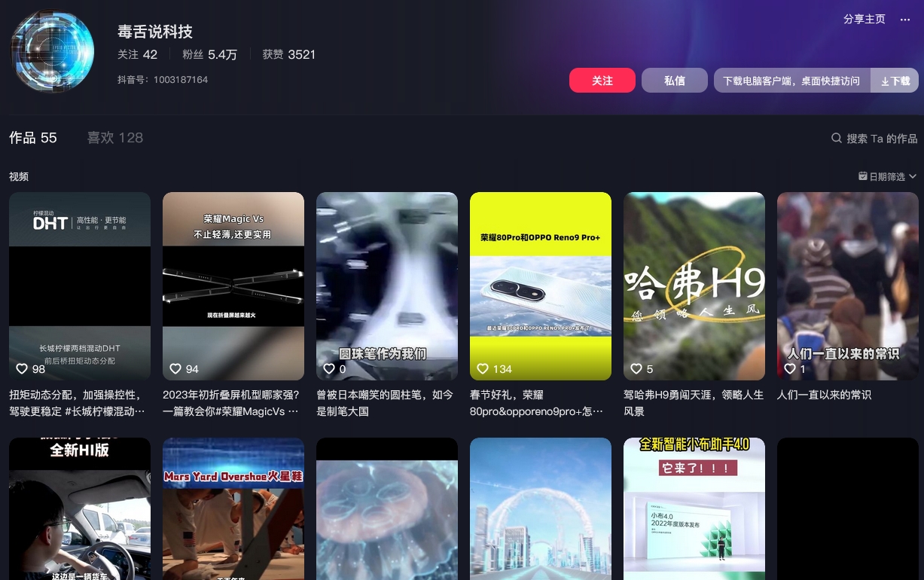
Task: Click the title 春节好礼，荣耀 80pro
Action: point(537,403)
